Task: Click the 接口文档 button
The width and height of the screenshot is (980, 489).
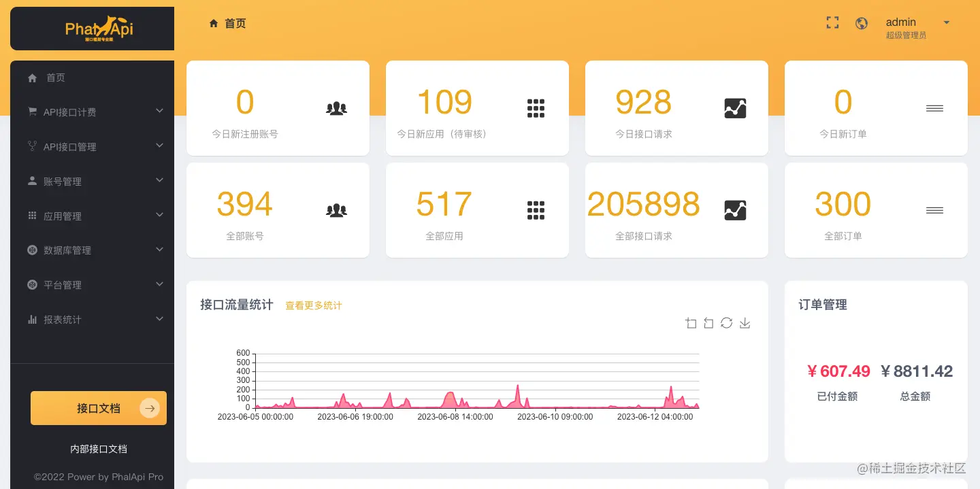Action: point(99,408)
